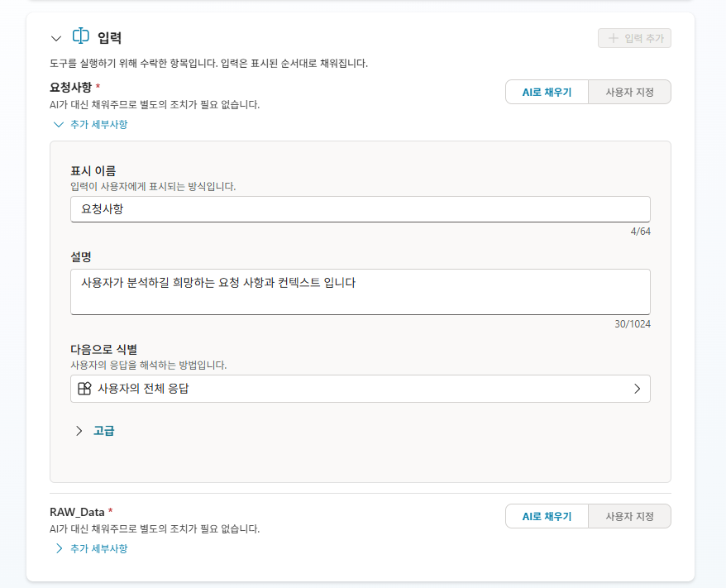Select AI로 채우기 for 요청사항

tap(547, 92)
